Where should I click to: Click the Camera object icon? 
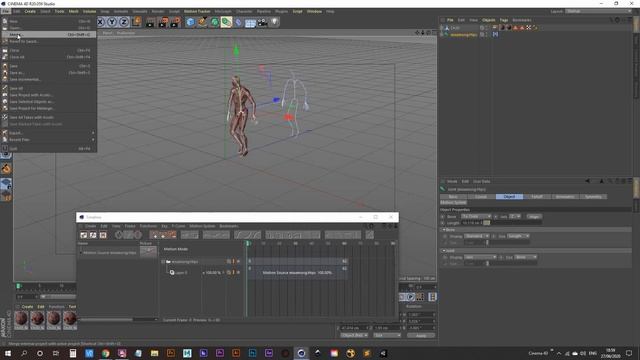(x=262, y=22)
